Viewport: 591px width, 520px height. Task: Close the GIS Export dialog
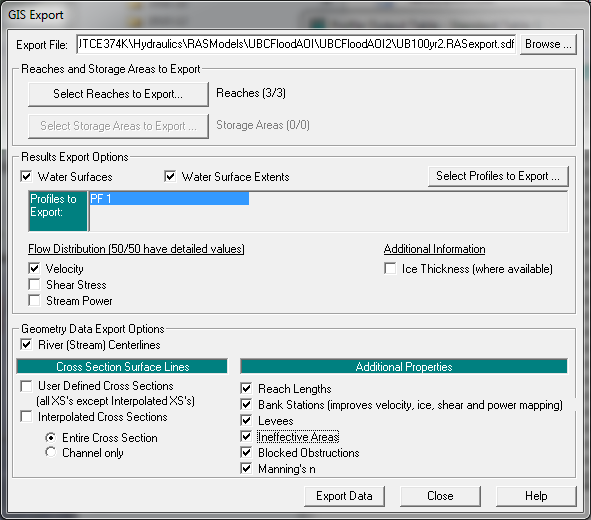point(440,496)
